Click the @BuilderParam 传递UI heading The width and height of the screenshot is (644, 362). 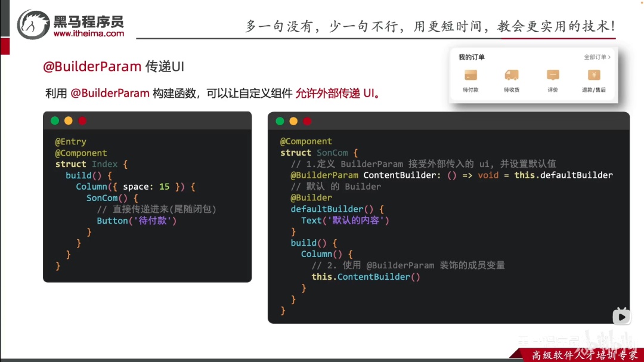pos(113,66)
